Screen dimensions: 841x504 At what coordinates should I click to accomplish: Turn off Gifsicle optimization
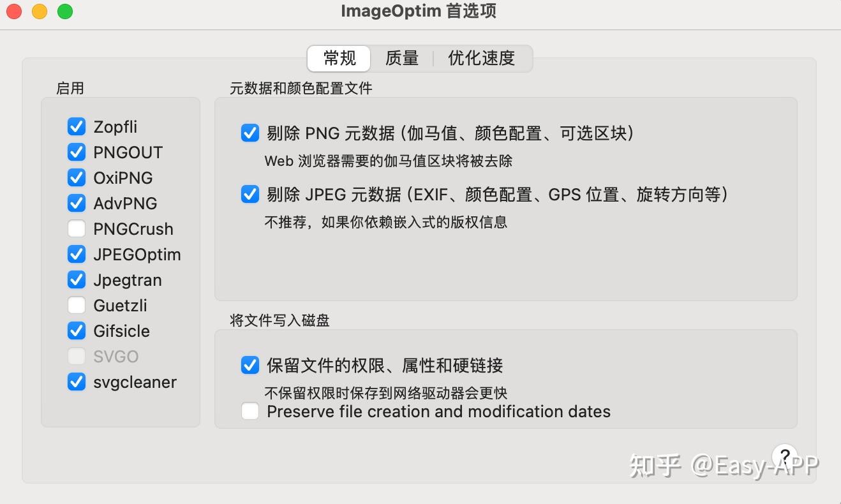point(76,330)
